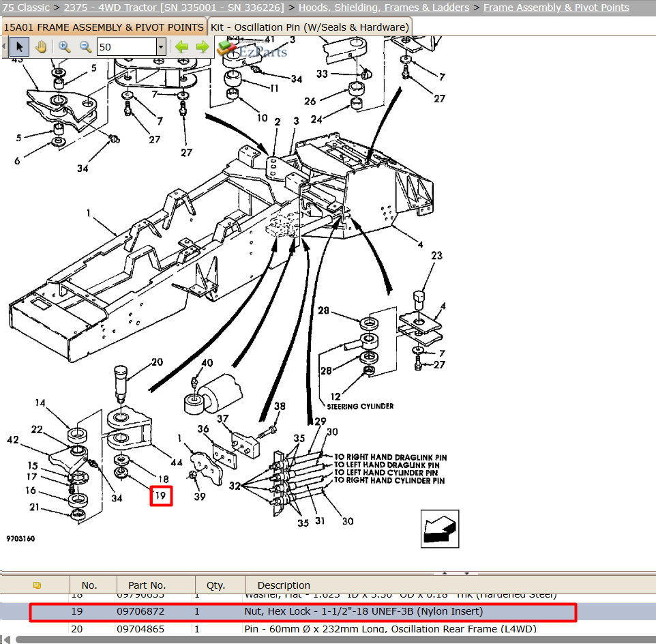Image resolution: width=656 pixels, height=644 pixels.
Task: Click callout 37 near the block
Action: 222,419
